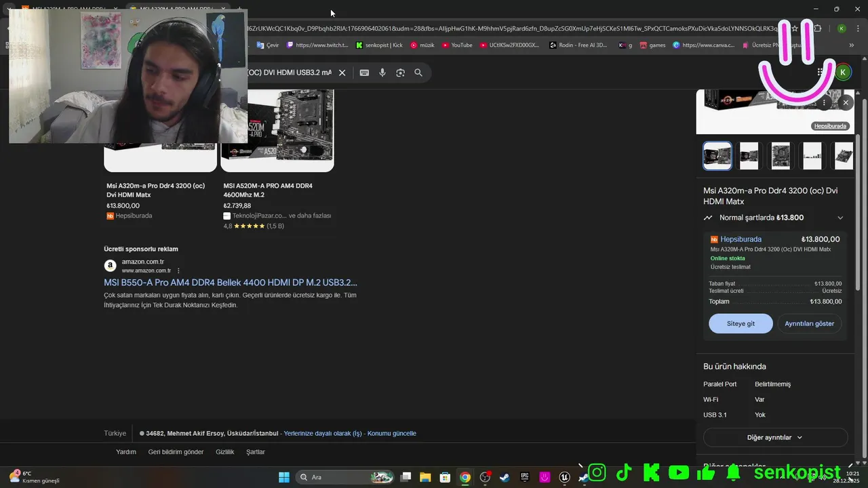Open File Explorer from the taskbar
The width and height of the screenshot is (868, 488).
425,477
